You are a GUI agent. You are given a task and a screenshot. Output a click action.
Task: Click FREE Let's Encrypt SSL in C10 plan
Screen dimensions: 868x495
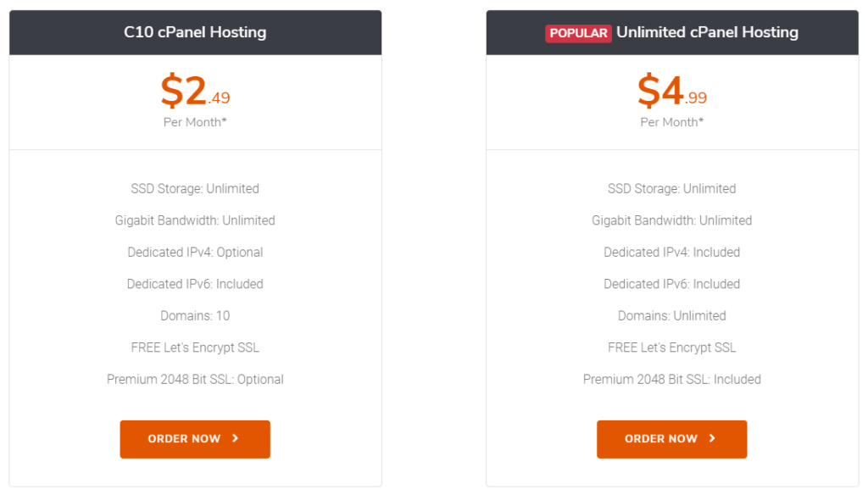click(x=195, y=348)
